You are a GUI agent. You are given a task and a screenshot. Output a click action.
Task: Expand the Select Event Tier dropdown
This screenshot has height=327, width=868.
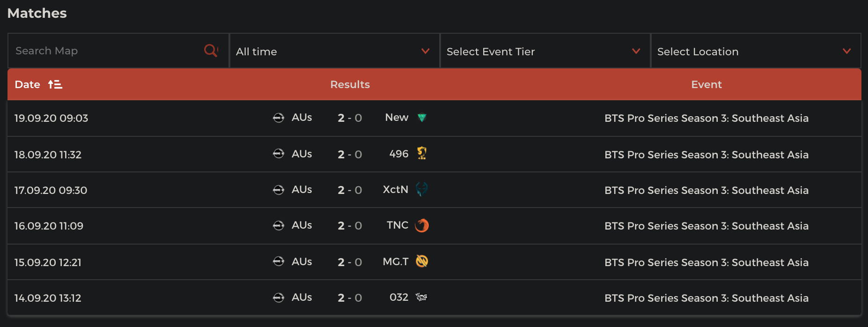coord(545,51)
